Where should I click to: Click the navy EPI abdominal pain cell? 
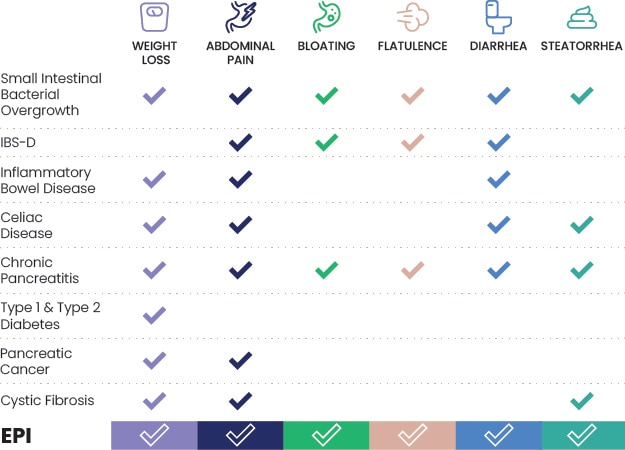tap(240, 435)
